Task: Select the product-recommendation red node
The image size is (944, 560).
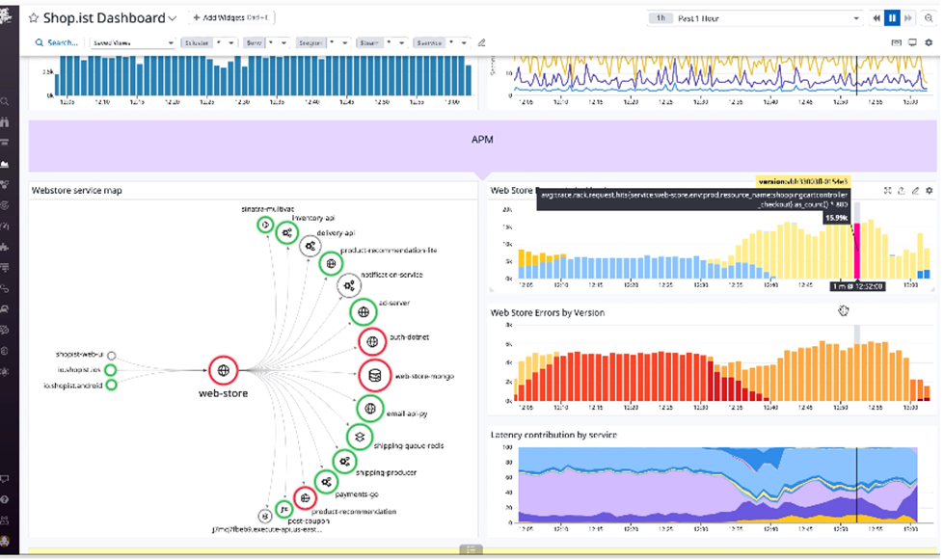Action: click(x=306, y=498)
